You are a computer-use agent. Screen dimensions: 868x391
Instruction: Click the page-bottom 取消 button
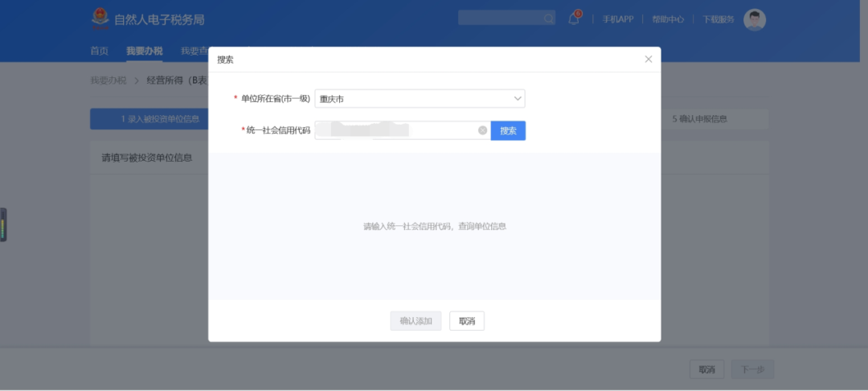coord(706,369)
